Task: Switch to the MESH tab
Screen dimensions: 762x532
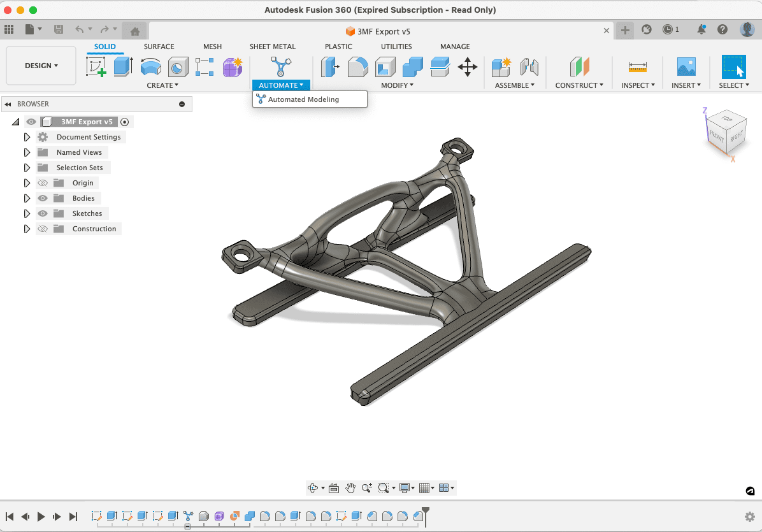Action: click(x=212, y=47)
